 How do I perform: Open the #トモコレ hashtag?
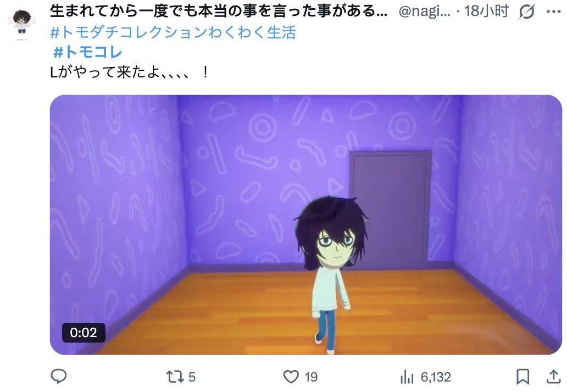click(x=87, y=52)
